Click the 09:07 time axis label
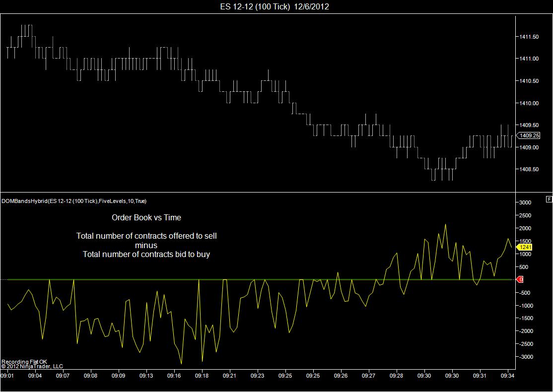Screen dimensions: 553x392 pyautogui.click(x=63, y=376)
